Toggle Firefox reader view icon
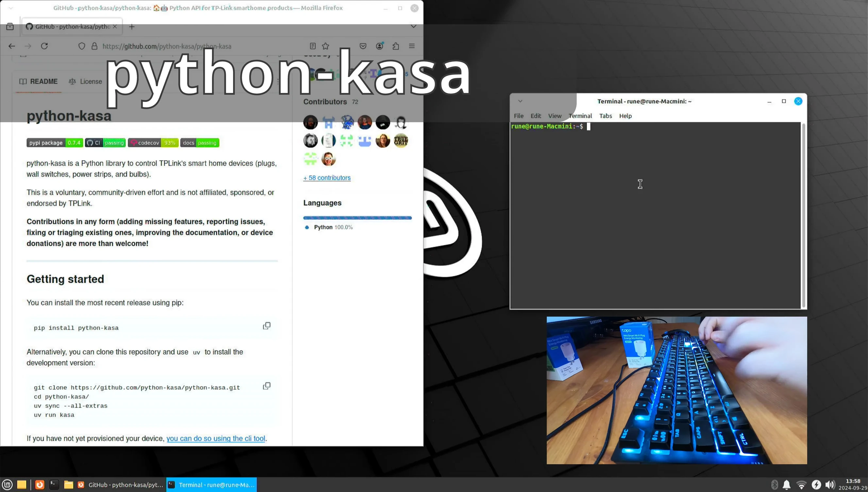The width and height of the screenshot is (868, 492). [x=313, y=46]
